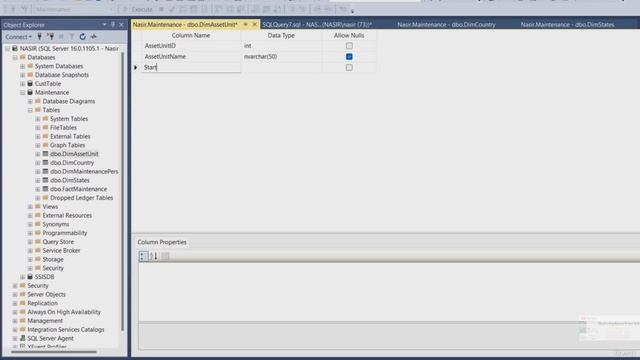640x360 pixels.
Task: Click the table icon next to dbo.FactMaintenance
Action: [45, 189]
